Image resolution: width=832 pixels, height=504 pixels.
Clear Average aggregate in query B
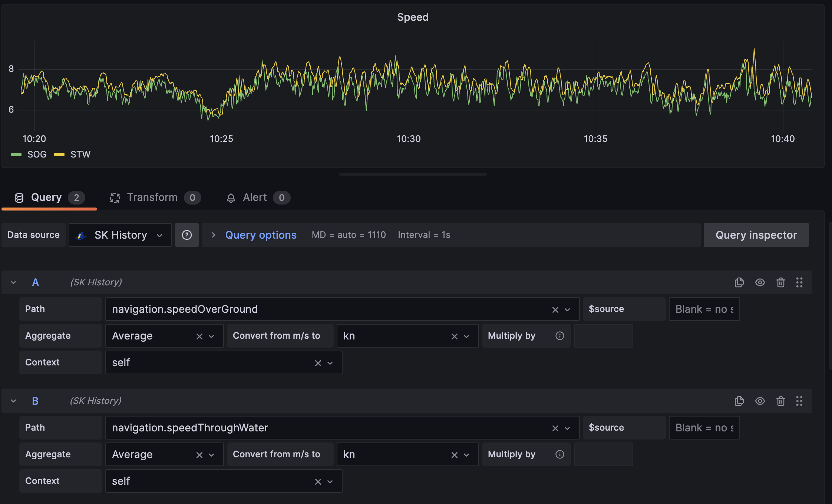[x=199, y=455]
